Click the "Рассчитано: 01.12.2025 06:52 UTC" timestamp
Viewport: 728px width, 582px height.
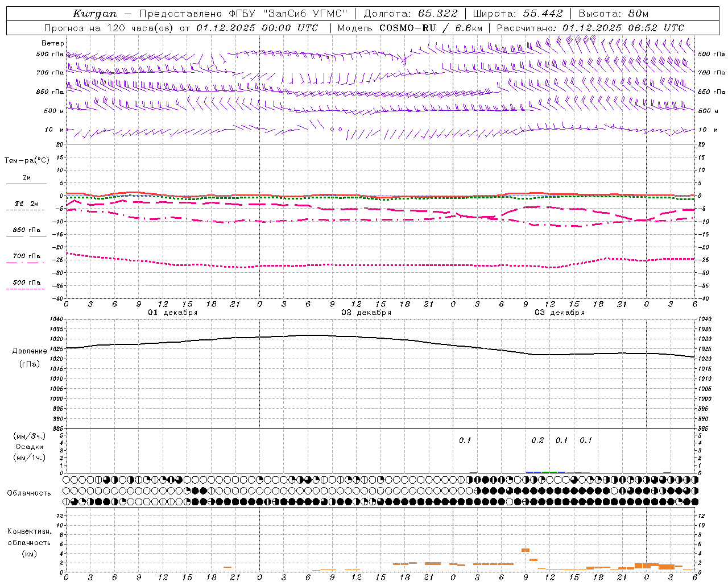click(x=590, y=28)
